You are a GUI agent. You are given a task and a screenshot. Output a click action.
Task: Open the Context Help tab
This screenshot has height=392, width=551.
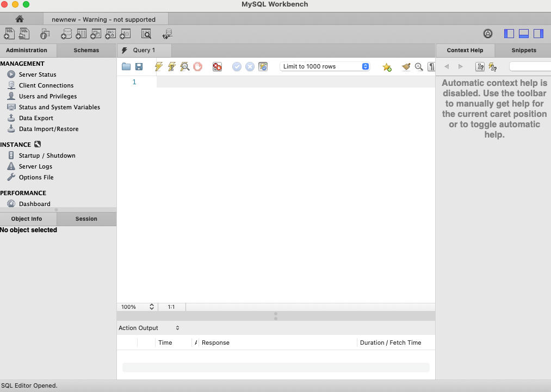(465, 50)
